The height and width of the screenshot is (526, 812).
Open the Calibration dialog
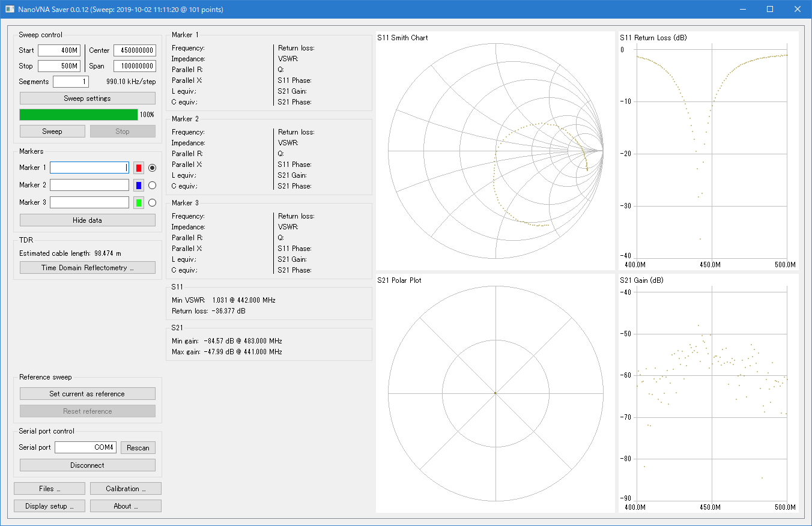pyautogui.click(x=126, y=488)
